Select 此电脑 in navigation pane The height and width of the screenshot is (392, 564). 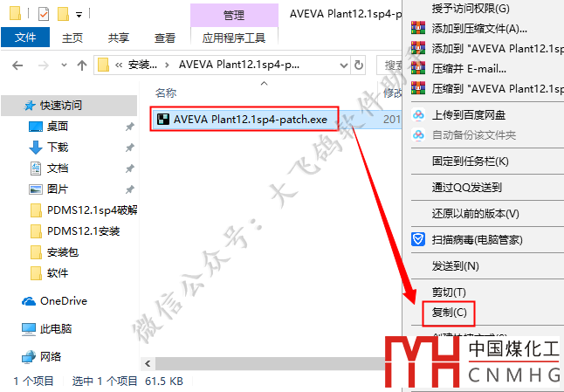[x=56, y=329]
